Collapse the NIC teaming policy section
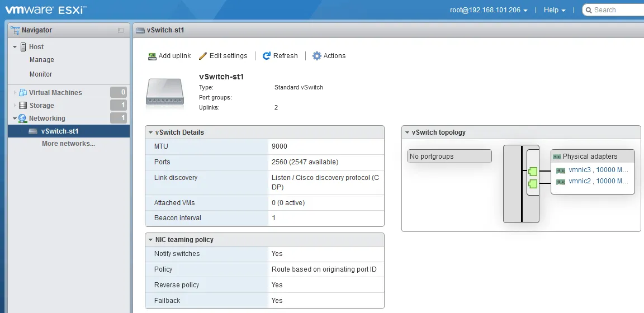This screenshot has width=644, height=313. (150, 240)
